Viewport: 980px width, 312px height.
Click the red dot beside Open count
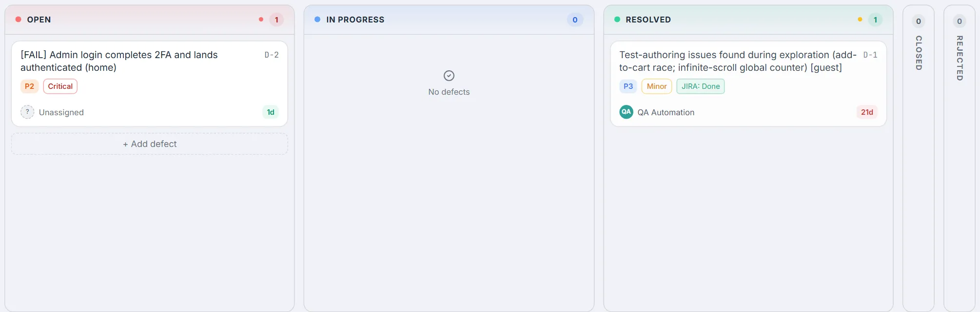point(261,20)
